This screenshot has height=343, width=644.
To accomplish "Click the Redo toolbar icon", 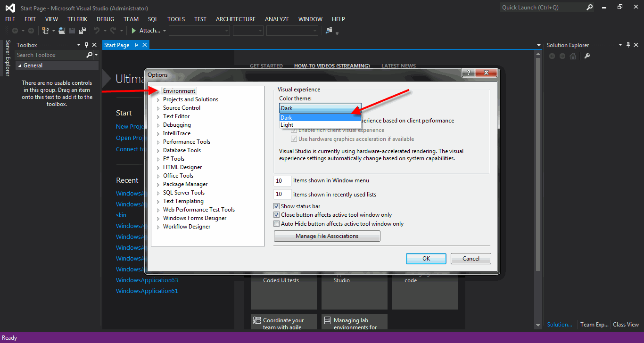I will [113, 31].
